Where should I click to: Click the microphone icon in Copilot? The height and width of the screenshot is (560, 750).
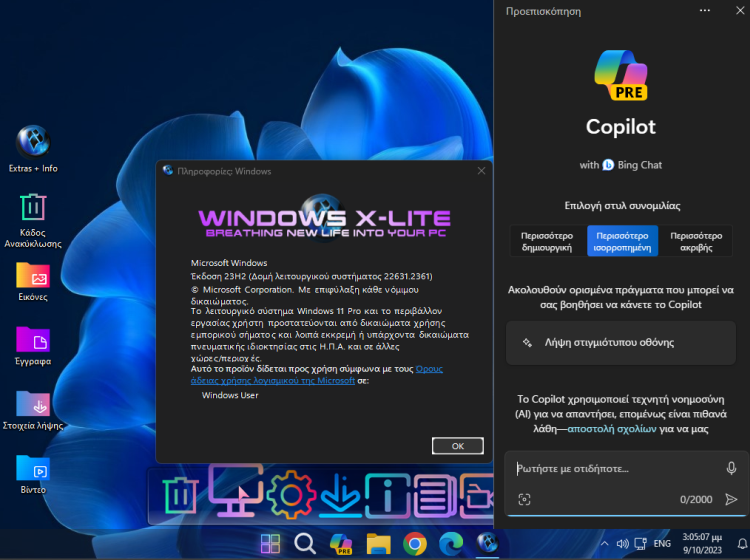[x=731, y=468]
